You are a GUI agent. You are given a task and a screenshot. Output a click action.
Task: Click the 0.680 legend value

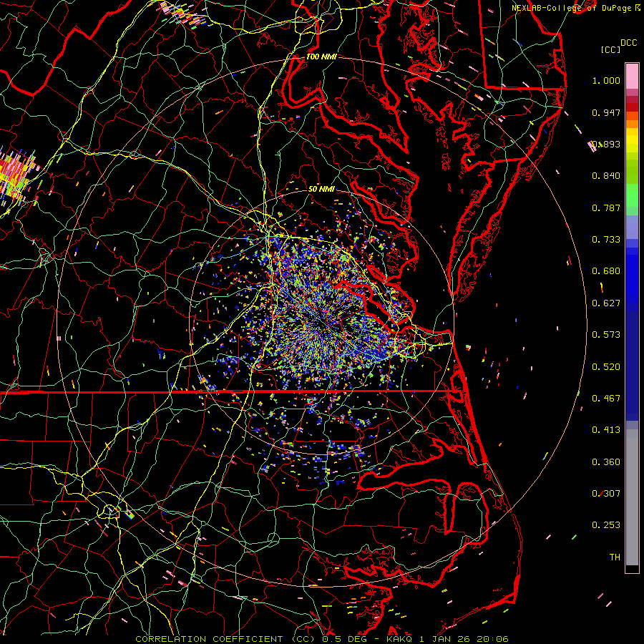(606, 271)
